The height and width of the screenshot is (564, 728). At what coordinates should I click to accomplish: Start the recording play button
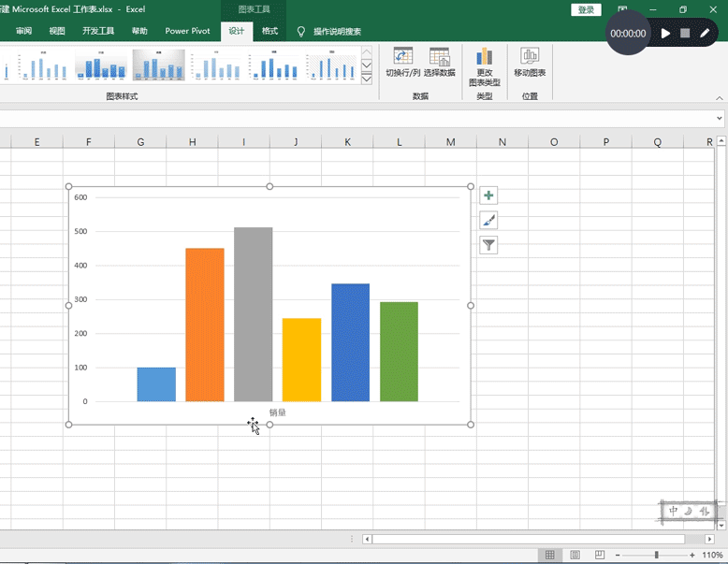pyautogui.click(x=665, y=34)
